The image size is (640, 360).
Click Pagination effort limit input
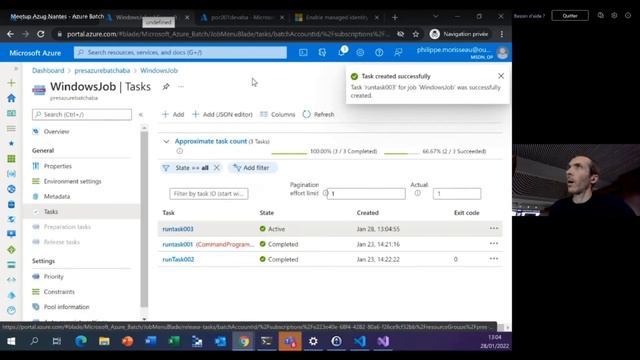pyautogui.click(x=366, y=193)
